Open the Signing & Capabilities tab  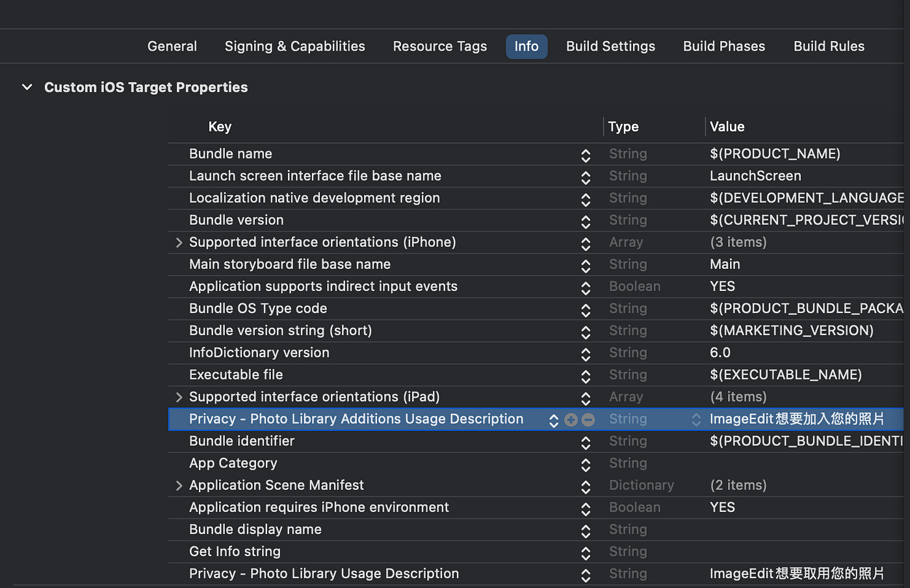click(x=294, y=47)
